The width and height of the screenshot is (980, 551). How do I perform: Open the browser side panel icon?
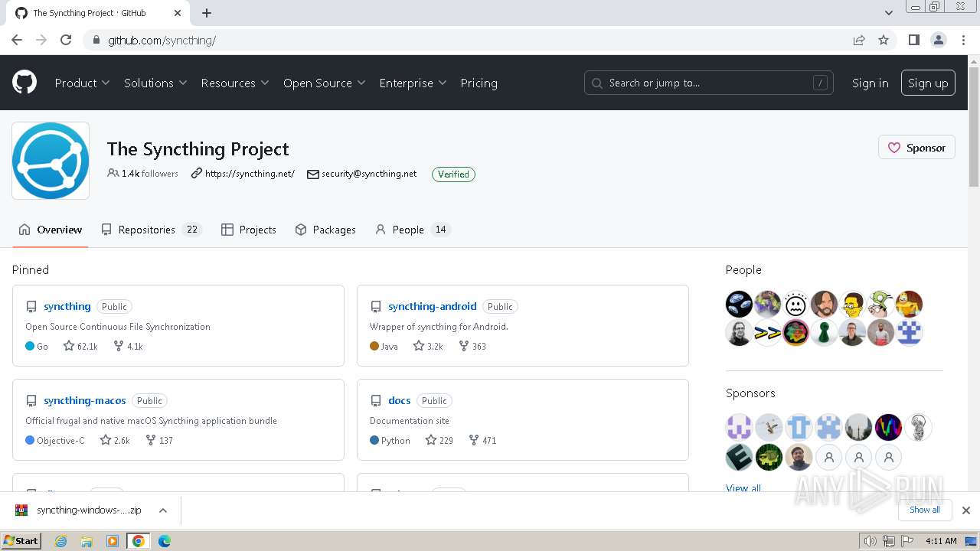(x=913, y=40)
